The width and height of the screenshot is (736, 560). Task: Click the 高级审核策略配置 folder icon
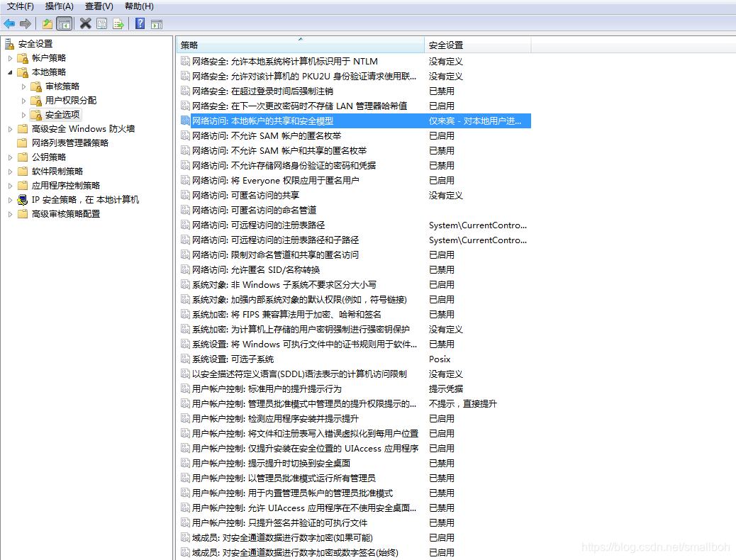coord(23,214)
